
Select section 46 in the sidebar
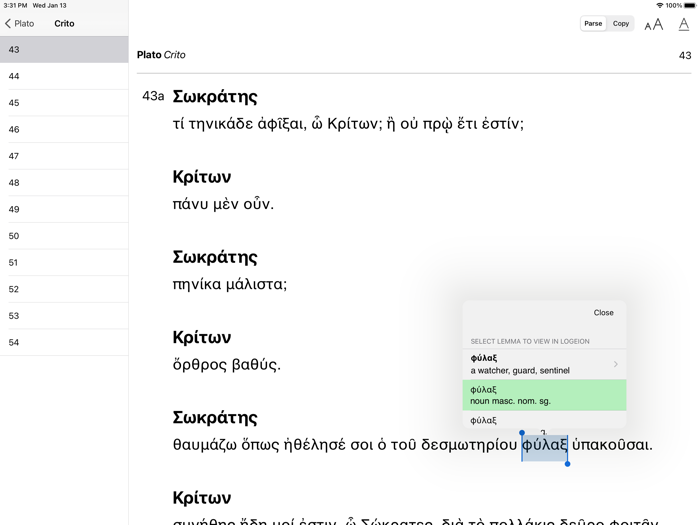64,129
